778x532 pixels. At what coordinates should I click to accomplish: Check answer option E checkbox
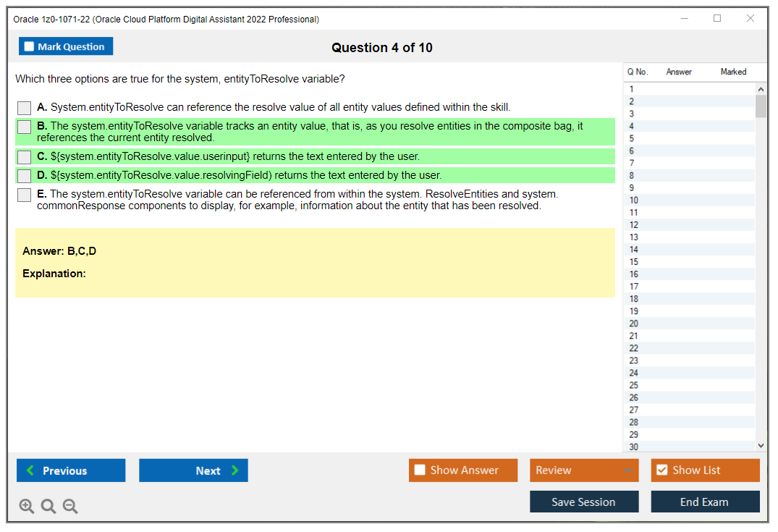[24, 194]
